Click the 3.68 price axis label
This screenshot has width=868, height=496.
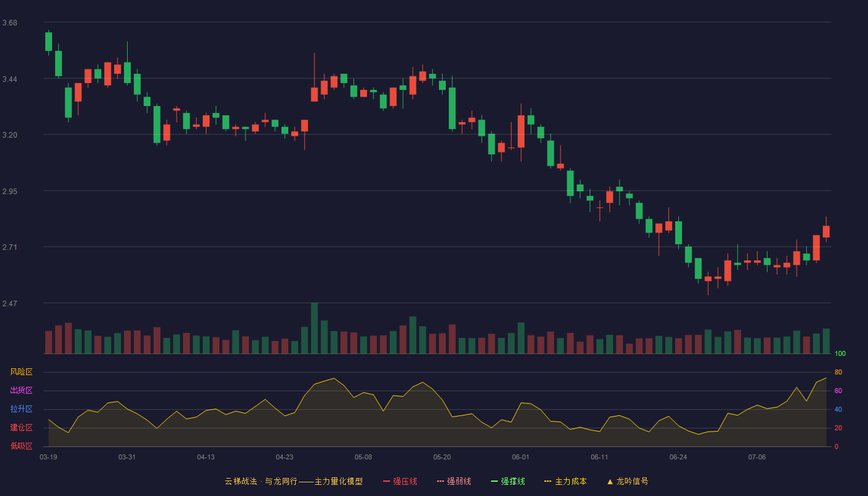[x=10, y=23]
